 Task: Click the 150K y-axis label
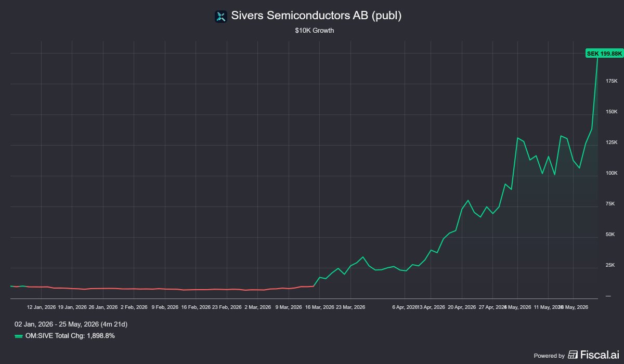click(x=611, y=112)
